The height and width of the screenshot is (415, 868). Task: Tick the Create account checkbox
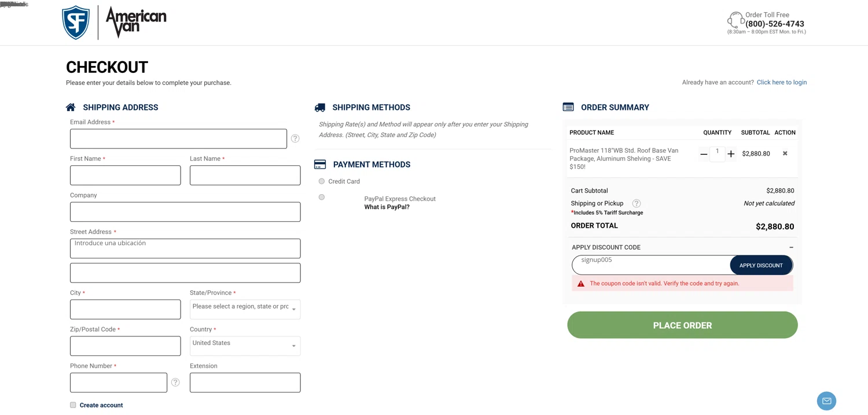[73, 405]
